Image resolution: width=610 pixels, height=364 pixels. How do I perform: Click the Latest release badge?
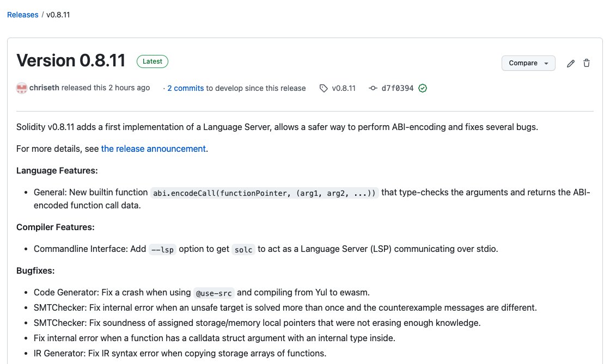(152, 61)
